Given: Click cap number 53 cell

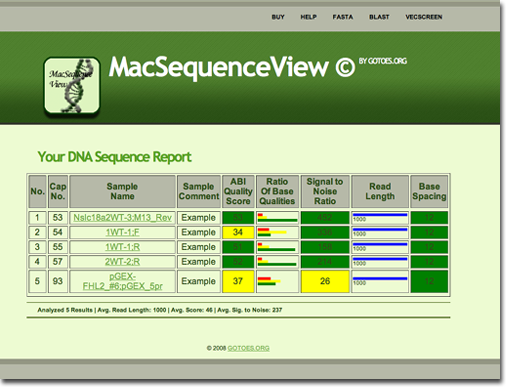Looking at the screenshot, I should pyautogui.click(x=58, y=218).
